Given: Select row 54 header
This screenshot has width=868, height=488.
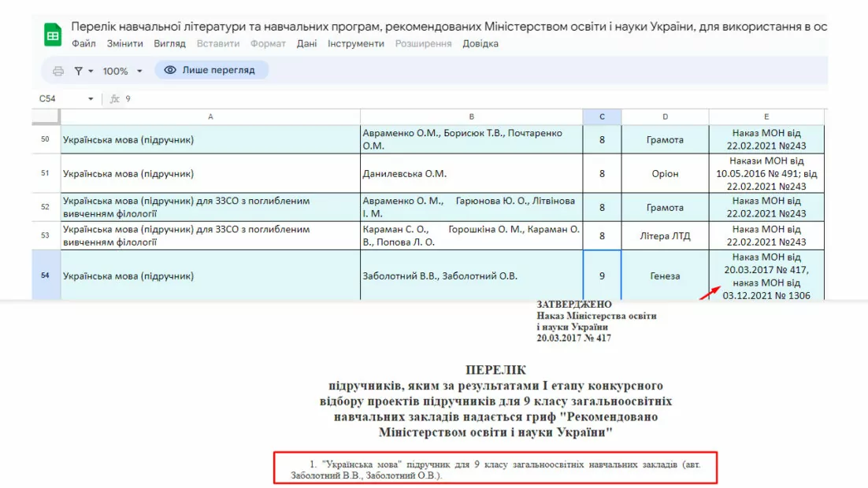Looking at the screenshot, I should click(x=46, y=275).
